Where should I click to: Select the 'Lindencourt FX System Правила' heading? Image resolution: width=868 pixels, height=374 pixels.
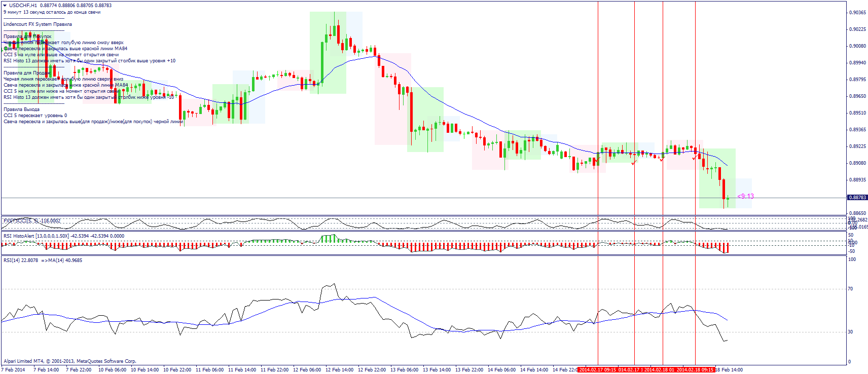(x=38, y=24)
